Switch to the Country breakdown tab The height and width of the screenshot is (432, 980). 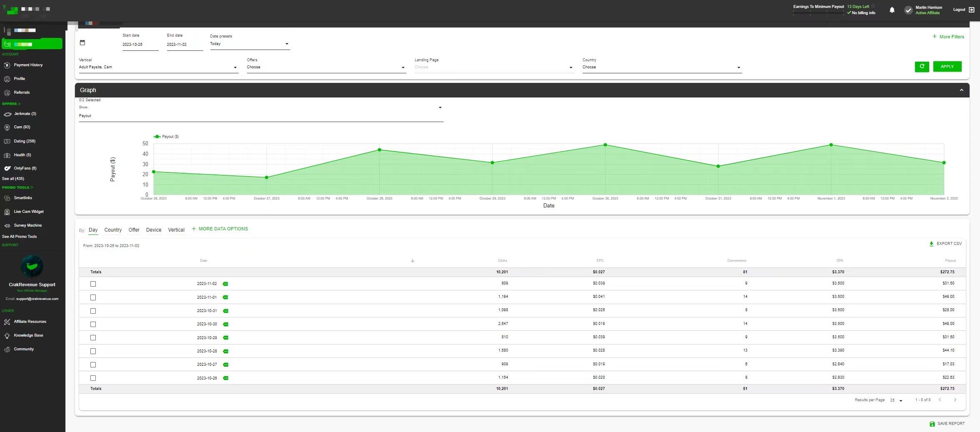coord(113,230)
